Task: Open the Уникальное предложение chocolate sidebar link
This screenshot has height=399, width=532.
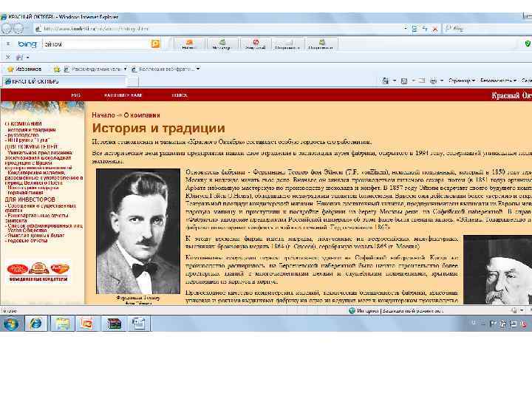Action: [x=38, y=160]
